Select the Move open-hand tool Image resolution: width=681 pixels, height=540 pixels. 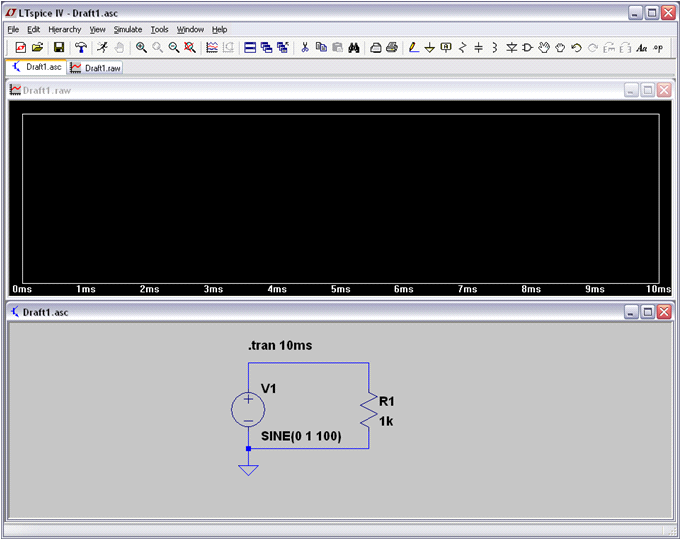[x=544, y=47]
